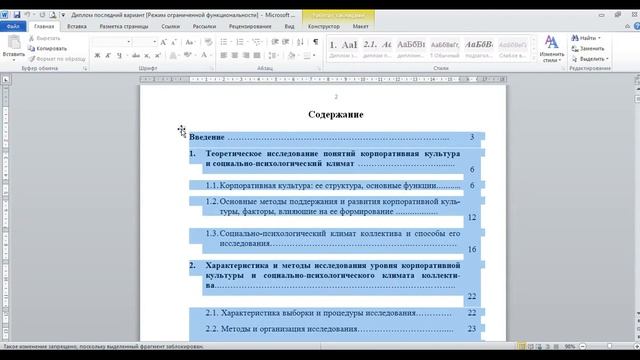Toggle subscript formatting

pyautogui.click(x=147, y=55)
